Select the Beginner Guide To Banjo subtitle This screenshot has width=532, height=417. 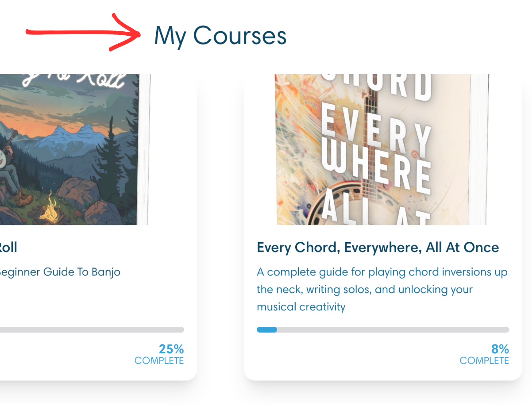pyautogui.click(x=60, y=272)
